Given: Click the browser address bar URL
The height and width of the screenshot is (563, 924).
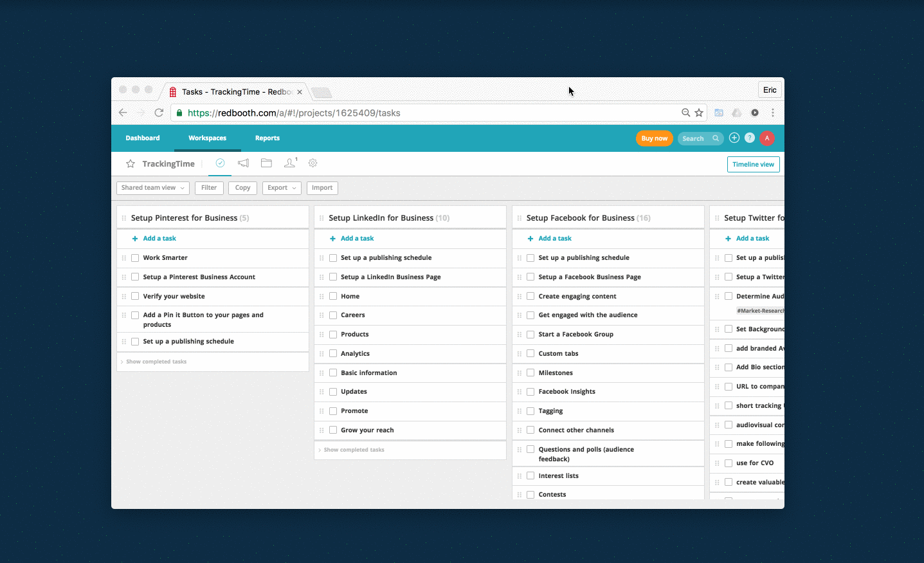Looking at the screenshot, I should tap(294, 113).
